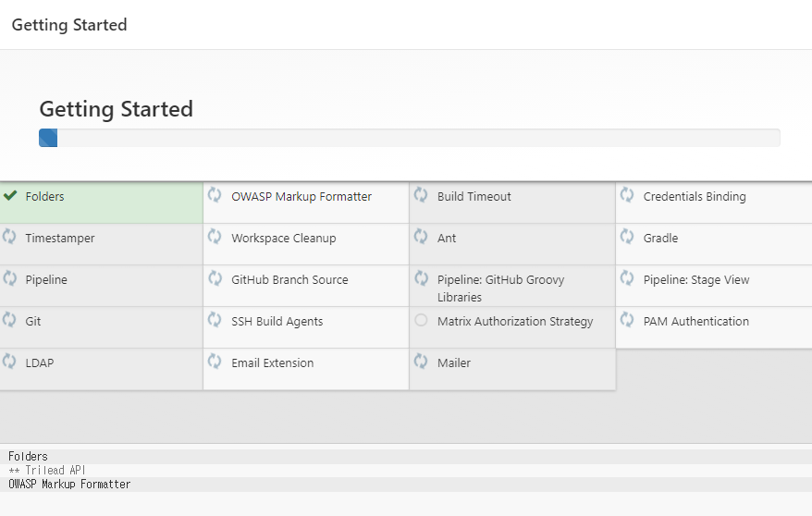Click the Gradle plugin label
Image resolution: width=812 pixels, height=516 pixels.
point(660,238)
